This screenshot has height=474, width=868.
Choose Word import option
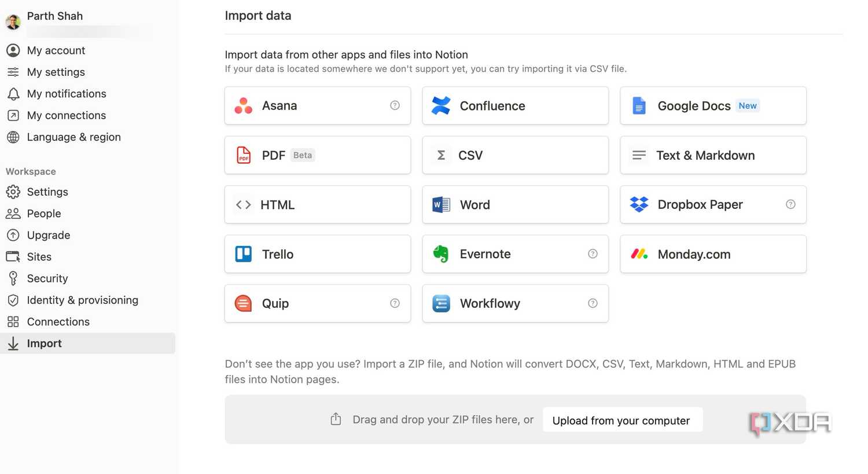coord(516,204)
